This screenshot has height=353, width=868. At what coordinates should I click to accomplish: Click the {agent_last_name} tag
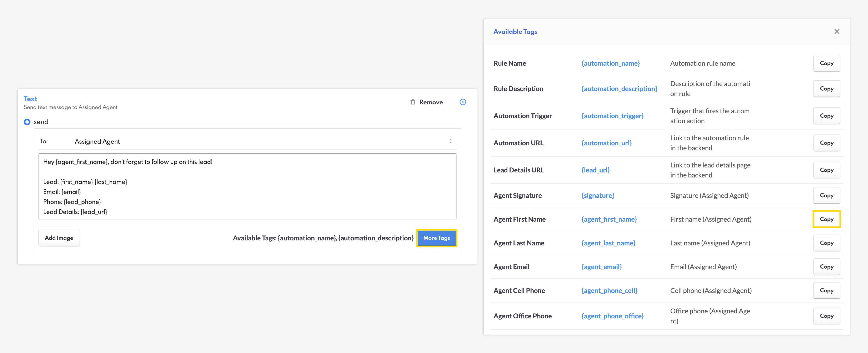[x=608, y=243]
